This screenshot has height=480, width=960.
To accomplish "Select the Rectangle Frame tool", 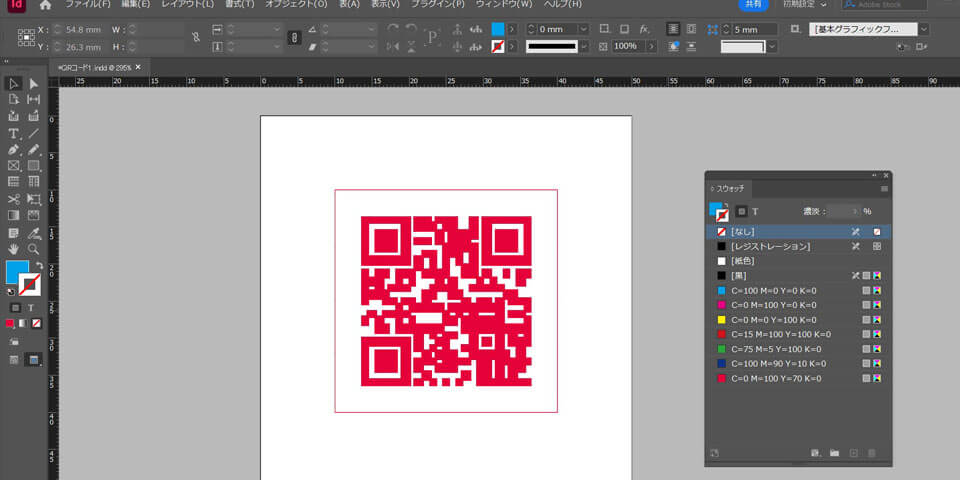I will click(x=14, y=165).
